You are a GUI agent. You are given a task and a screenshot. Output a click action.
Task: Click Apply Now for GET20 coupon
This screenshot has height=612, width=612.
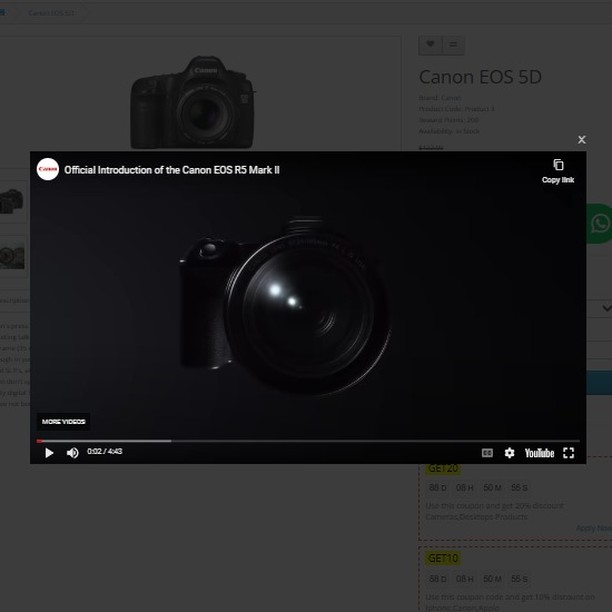(x=594, y=528)
